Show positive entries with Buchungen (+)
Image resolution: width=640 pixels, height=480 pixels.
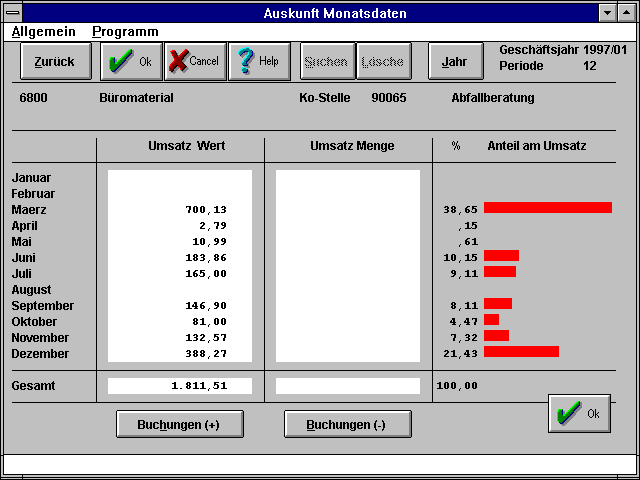pos(181,424)
